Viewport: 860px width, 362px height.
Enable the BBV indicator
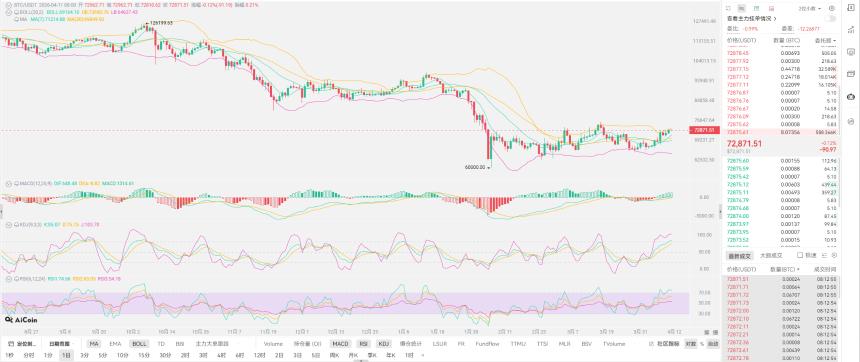pos(587,343)
